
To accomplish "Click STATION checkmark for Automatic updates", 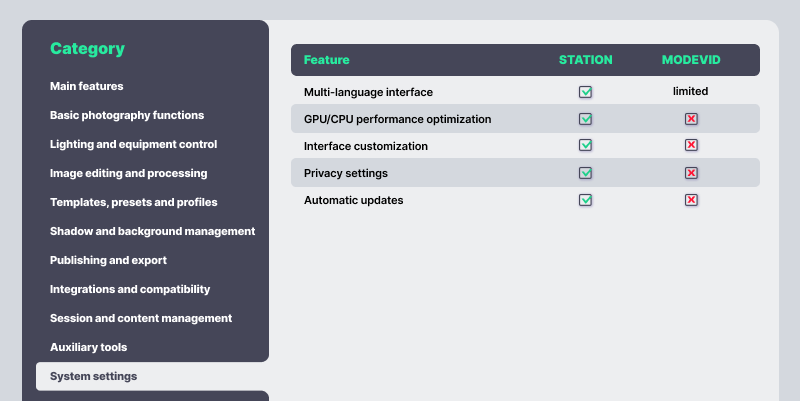I will (x=585, y=200).
